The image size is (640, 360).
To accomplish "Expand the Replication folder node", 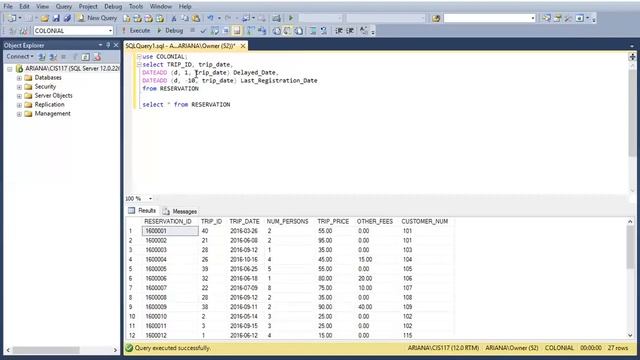I will (19, 105).
